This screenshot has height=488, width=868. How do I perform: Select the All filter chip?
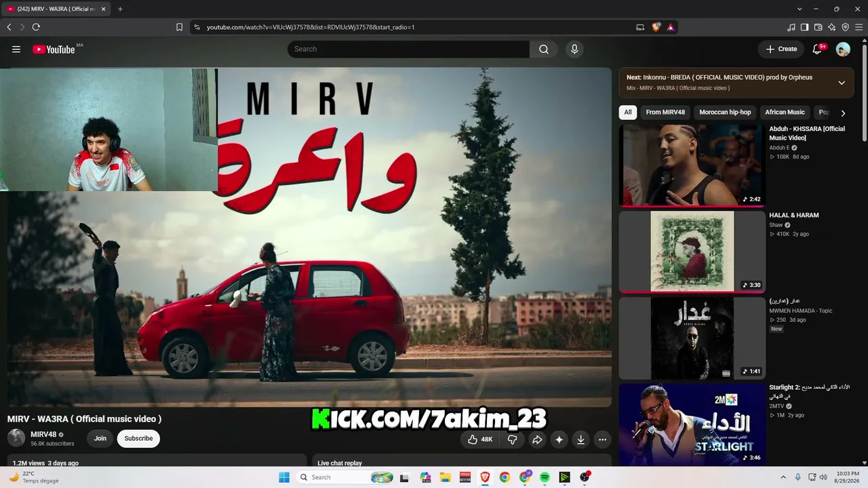click(628, 113)
